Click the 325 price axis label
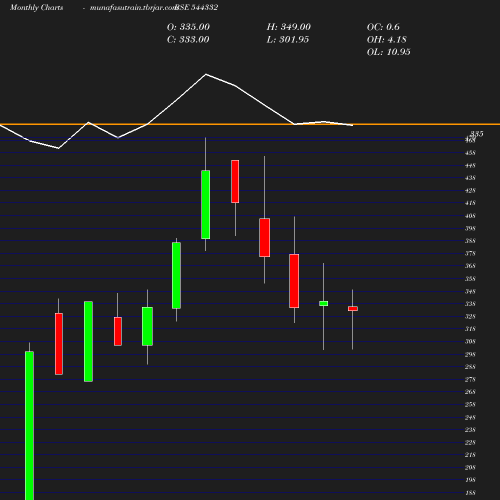This screenshot has height=500, width=500. coord(470,316)
